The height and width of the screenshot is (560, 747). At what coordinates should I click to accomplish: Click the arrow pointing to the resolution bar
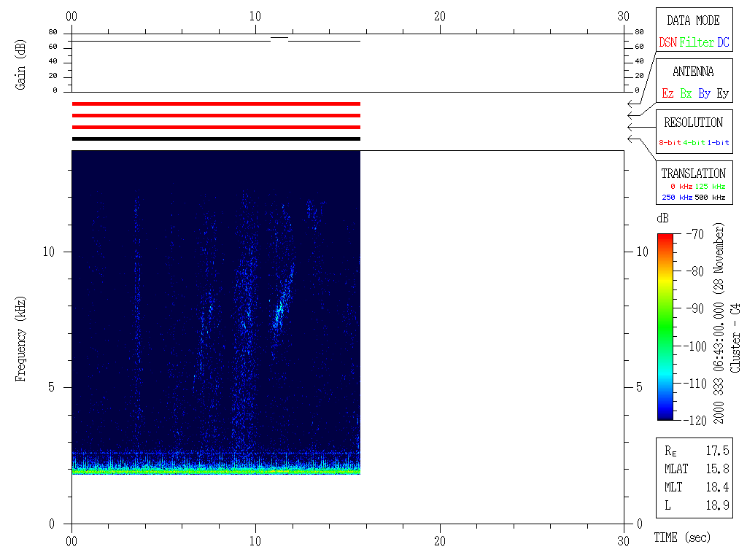pos(631,127)
